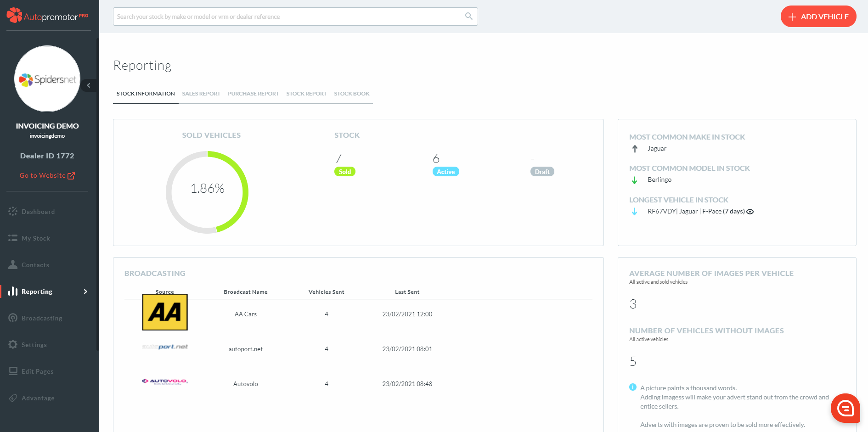This screenshot has height=432, width=868.
Task: Collapse the sidebar with the chevron
Action: pos(89,85)
